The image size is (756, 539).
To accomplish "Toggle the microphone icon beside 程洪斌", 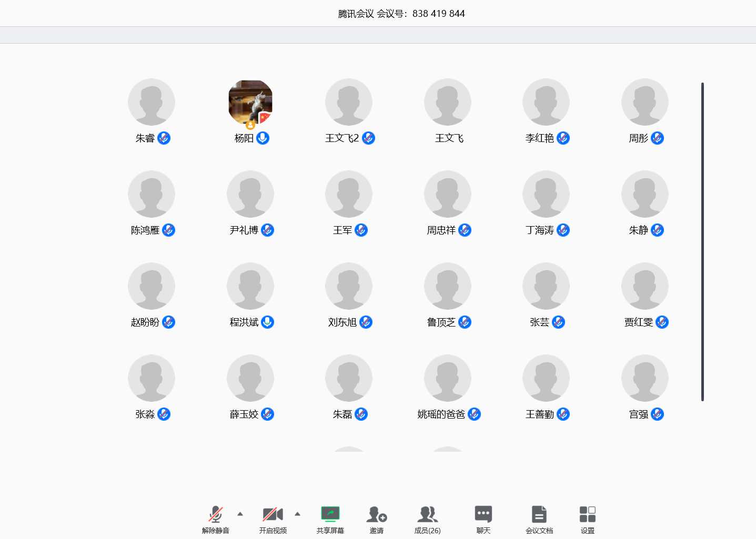I will (267, 322).
